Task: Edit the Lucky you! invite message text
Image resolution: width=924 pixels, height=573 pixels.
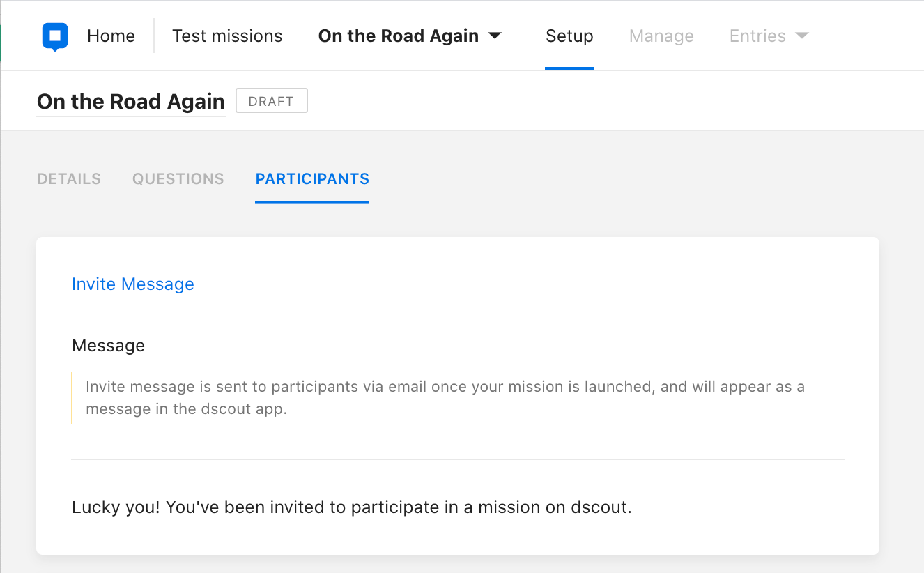Action: pos(351,507)
